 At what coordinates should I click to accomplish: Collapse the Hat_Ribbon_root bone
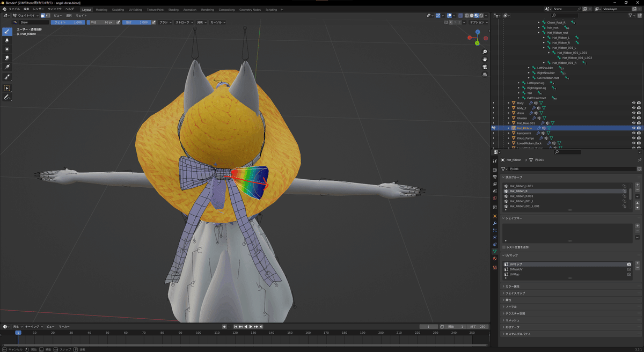[x=539, y=33]
